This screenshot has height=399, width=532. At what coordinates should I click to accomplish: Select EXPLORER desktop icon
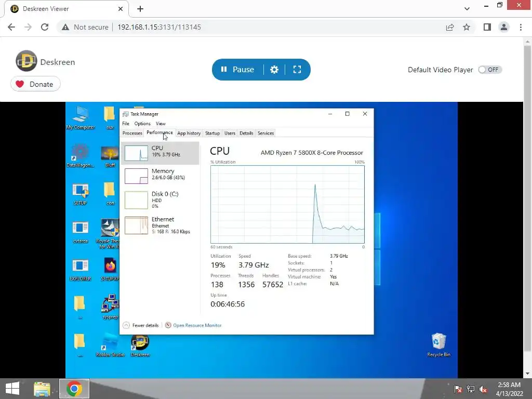point(81,270)
